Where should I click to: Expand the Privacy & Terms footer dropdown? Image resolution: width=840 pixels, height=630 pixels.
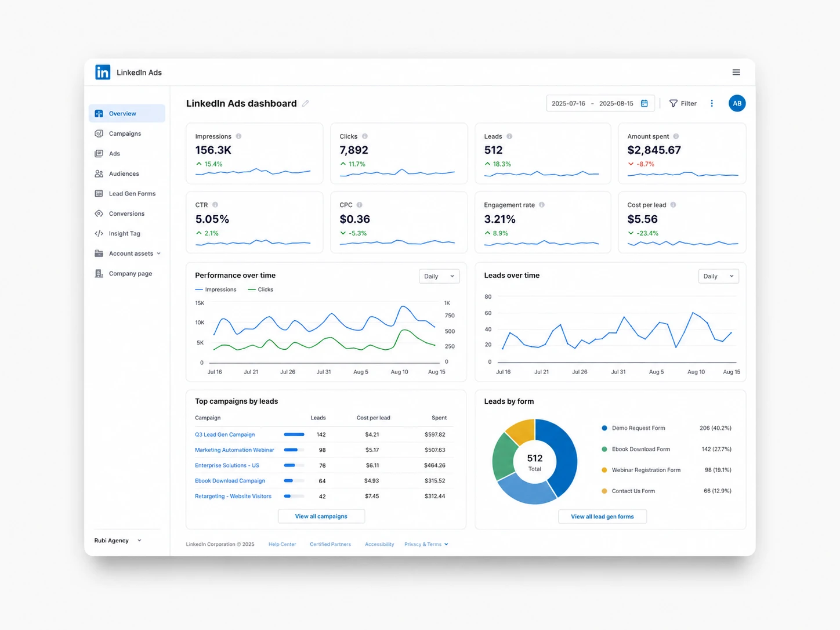point(426,544)
